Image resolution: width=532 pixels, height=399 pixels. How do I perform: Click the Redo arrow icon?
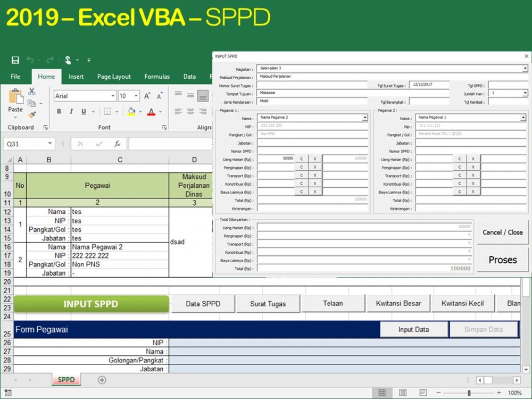(50, 60)
